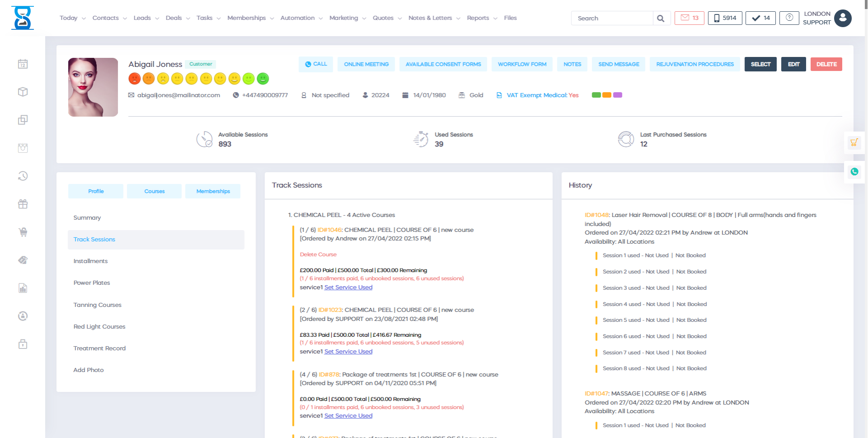Click the magnifying glass search button
The height and width of the screenshot is (438, 868).
tap(660, 19)
